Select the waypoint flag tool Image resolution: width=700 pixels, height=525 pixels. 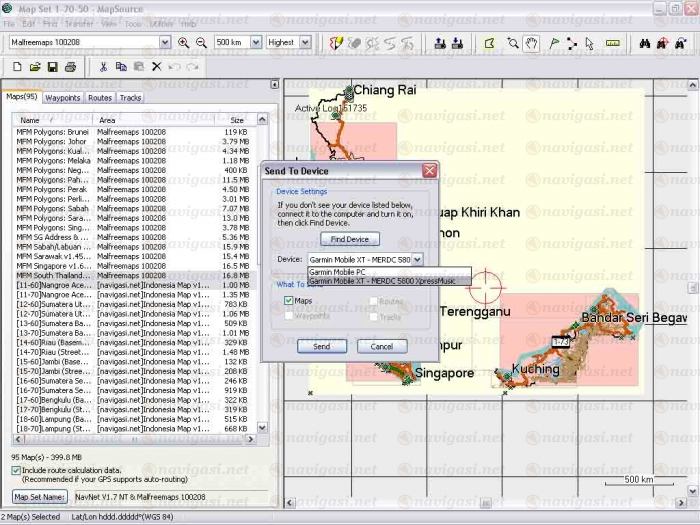[x=553, y=43]
